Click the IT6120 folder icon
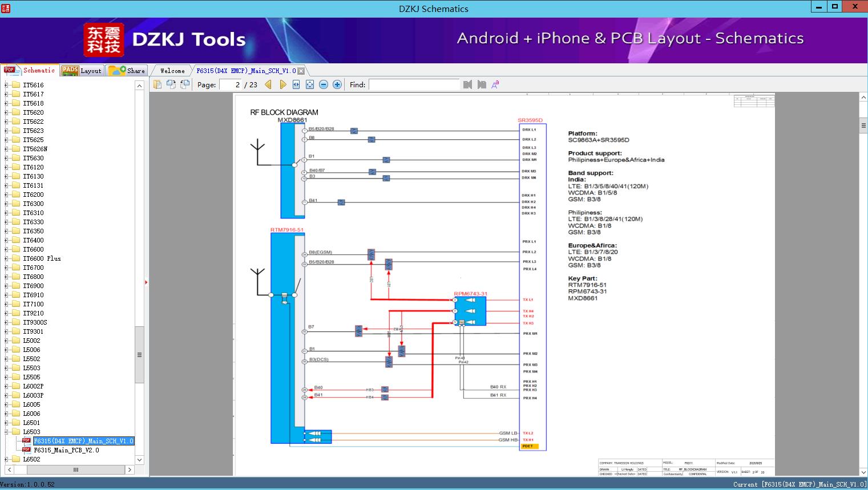 [16, 167]
